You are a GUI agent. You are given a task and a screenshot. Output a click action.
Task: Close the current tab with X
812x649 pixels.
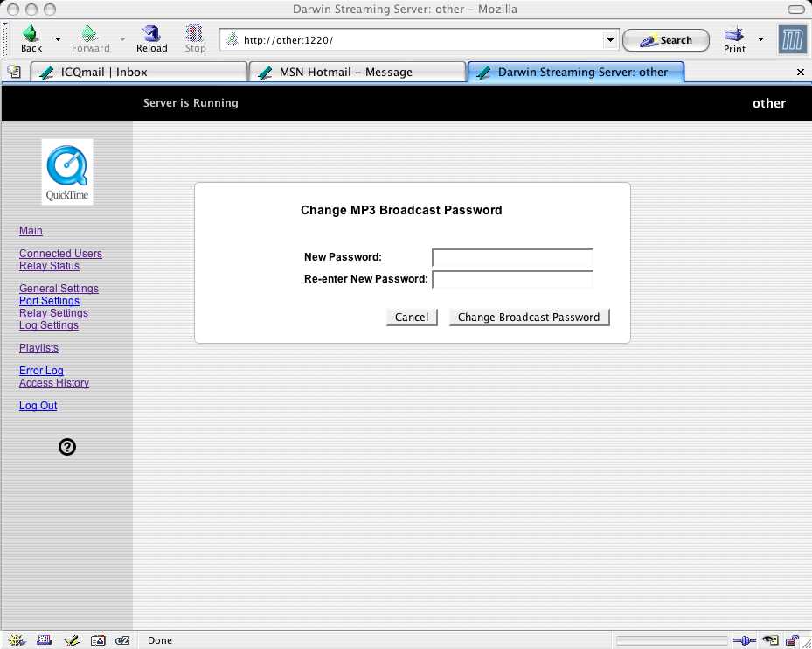800,73
